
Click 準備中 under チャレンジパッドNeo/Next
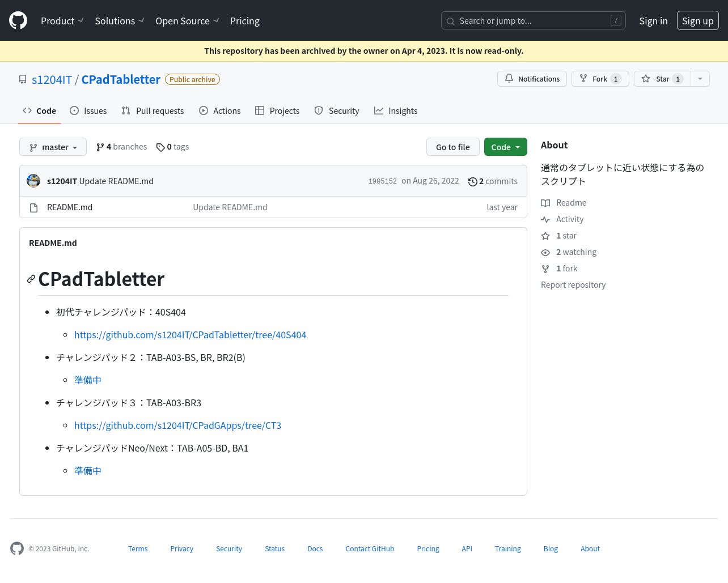click(x=88, y=471)
